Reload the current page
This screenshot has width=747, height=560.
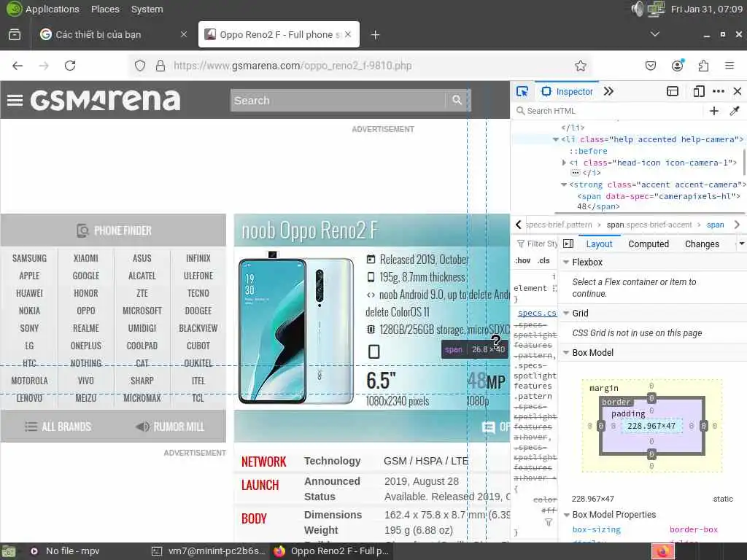click(70, 66)
